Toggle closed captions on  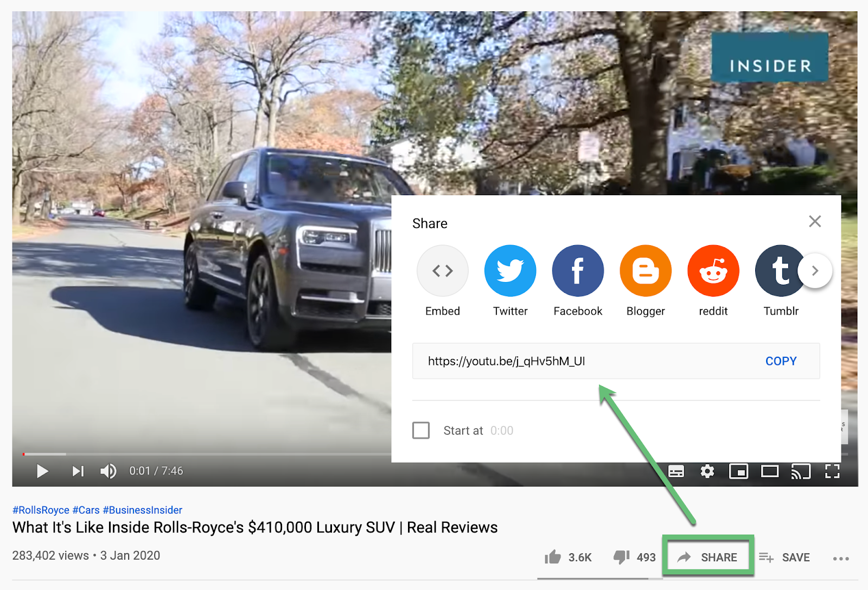click(676, 471)
